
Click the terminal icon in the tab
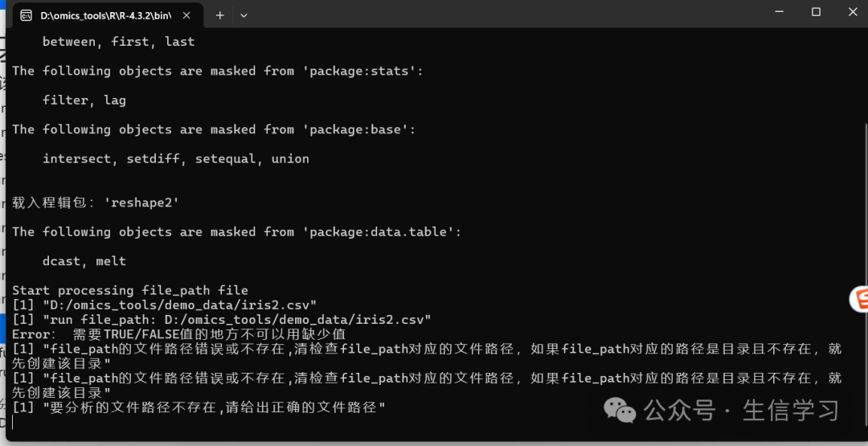click(x=26, y=15)
